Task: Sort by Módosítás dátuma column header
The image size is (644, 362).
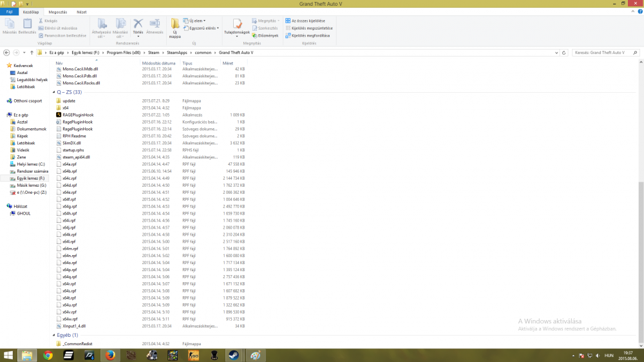Action: (158, 63)
